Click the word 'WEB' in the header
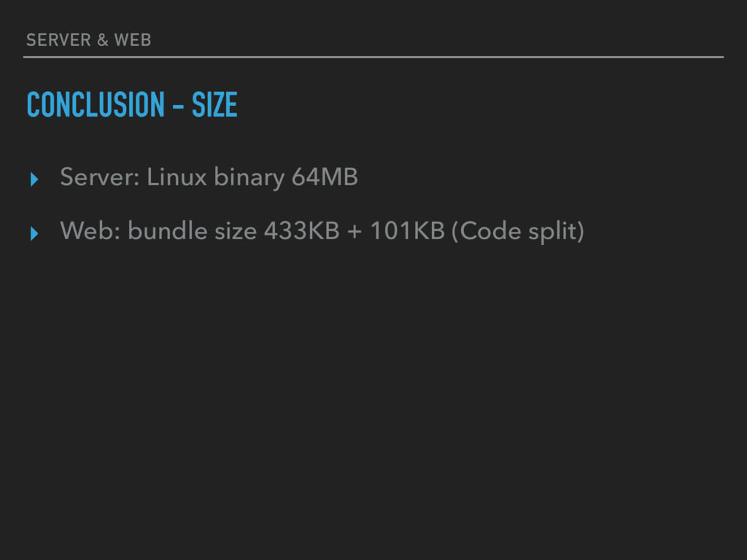This screenshot has width=747, height=560. coord(133,40)
